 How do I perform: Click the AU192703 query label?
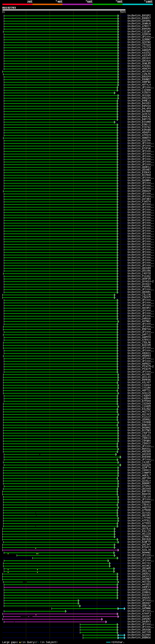[9, 8]
